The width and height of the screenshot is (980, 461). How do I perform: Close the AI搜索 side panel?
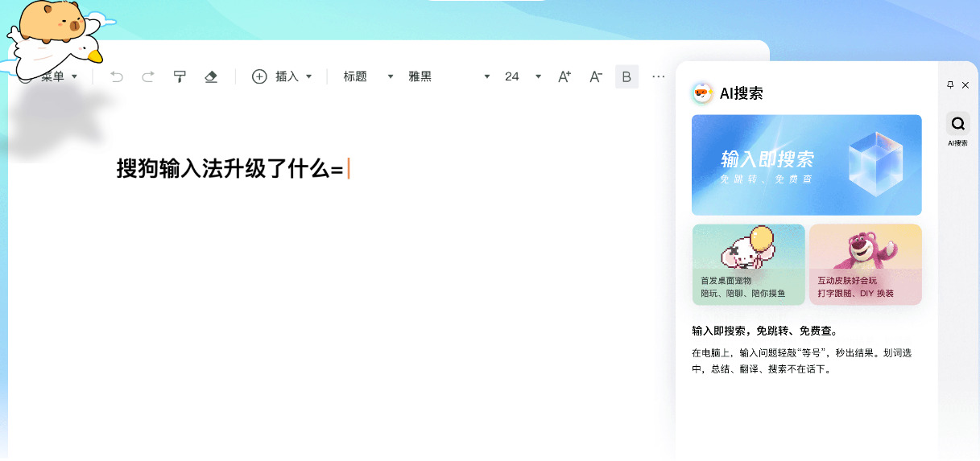tap(966, 84)
